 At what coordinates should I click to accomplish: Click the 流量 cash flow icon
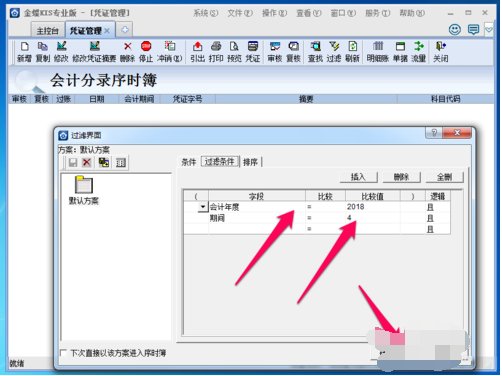pyautogui.click(x=419, y=52)
